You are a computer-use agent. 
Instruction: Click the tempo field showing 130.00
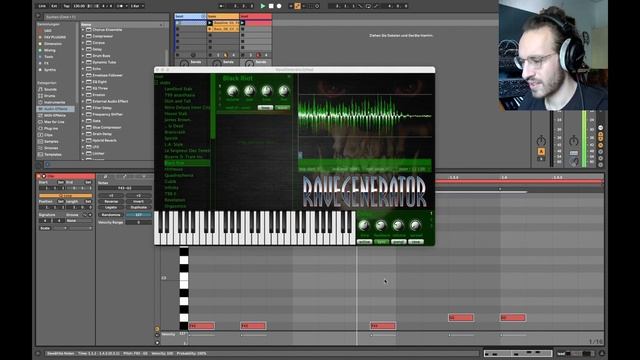pos(79,6)
